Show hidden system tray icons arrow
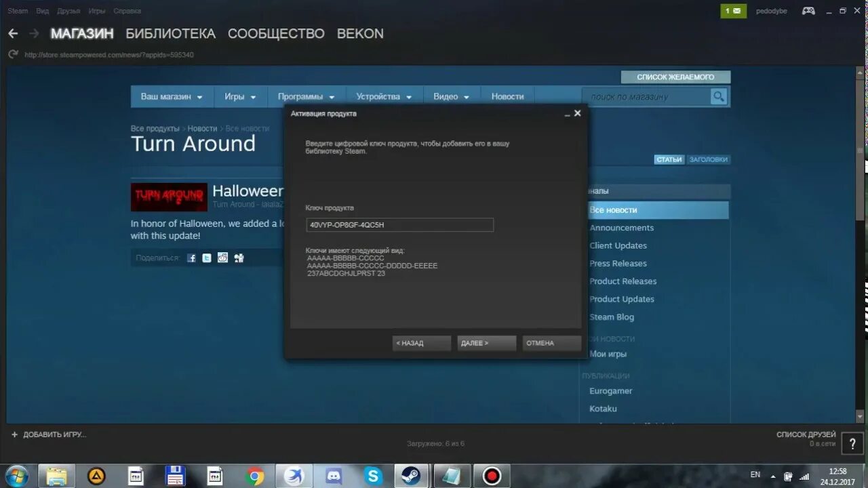The height and width of the screenshot is (488, 868). pos(773,476)
